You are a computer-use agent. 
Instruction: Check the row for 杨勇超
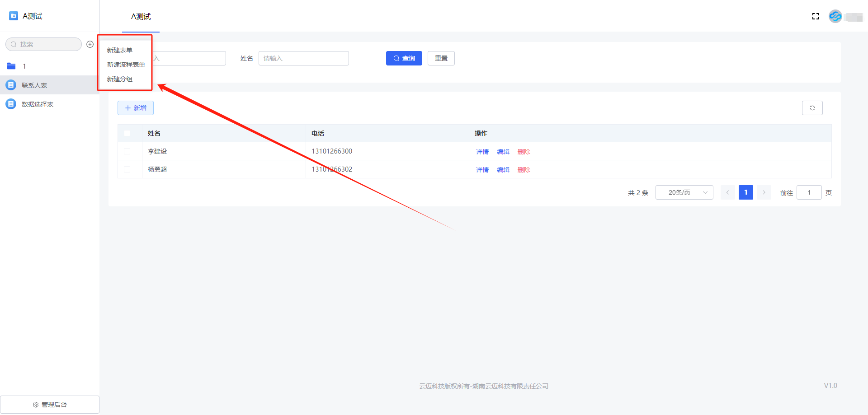coord(127,169)
